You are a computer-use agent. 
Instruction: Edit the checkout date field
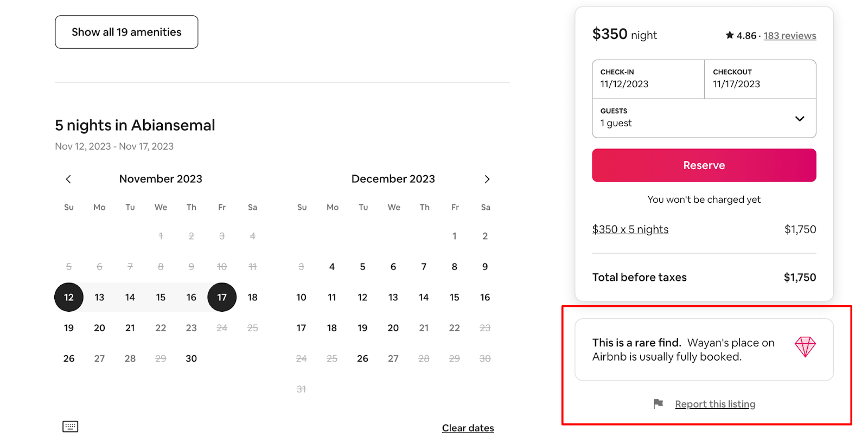759,79
